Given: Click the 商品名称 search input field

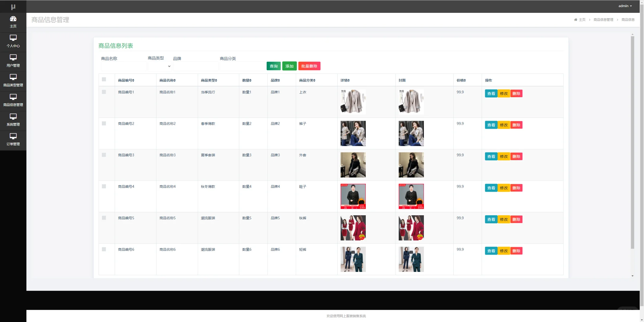Looking at the screenshot, I should point(124,66).
